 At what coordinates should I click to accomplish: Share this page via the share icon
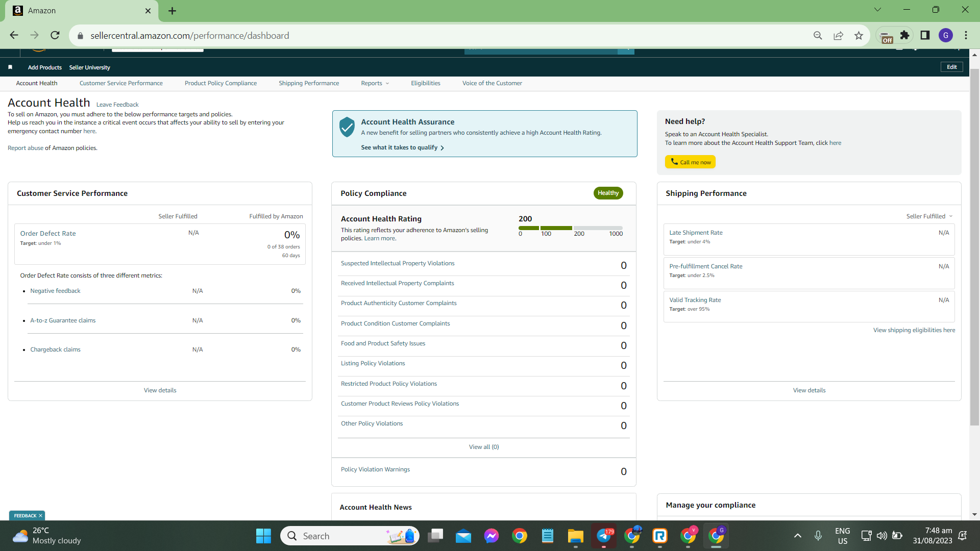coord(838,35)
